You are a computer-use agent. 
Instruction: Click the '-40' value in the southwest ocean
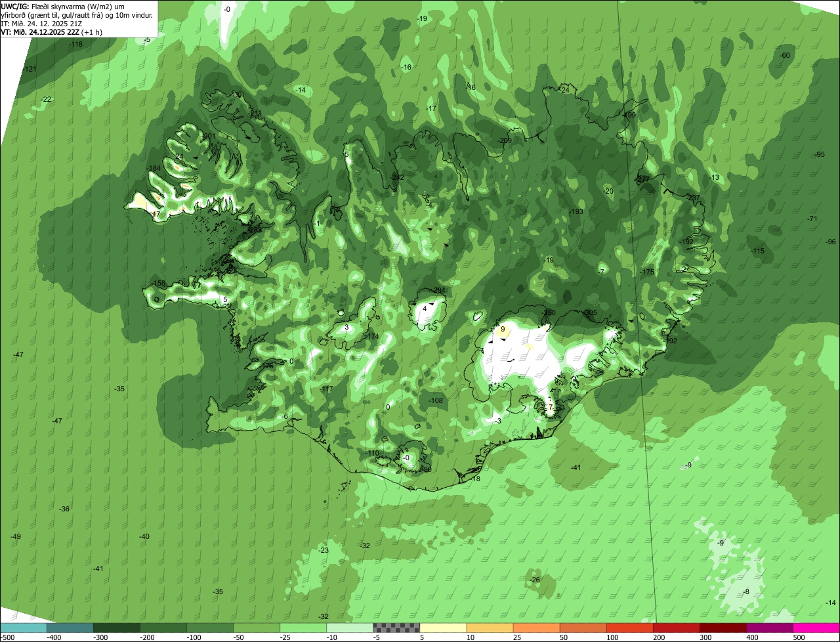pos(144,536)
